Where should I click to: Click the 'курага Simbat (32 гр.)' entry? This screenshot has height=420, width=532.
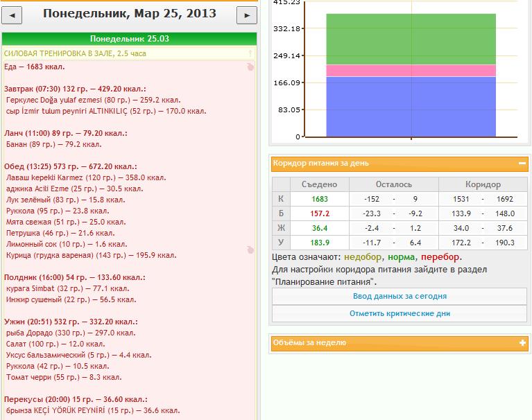click(x=67, y=288)
